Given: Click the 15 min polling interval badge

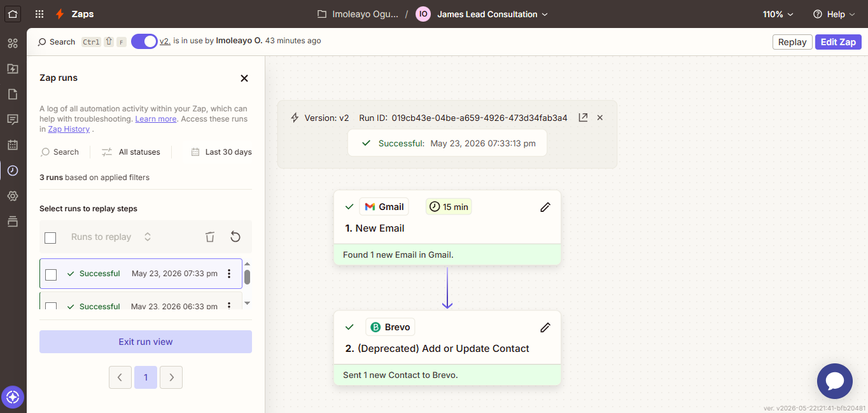Looking at the screenshot, I should [449, 207].
